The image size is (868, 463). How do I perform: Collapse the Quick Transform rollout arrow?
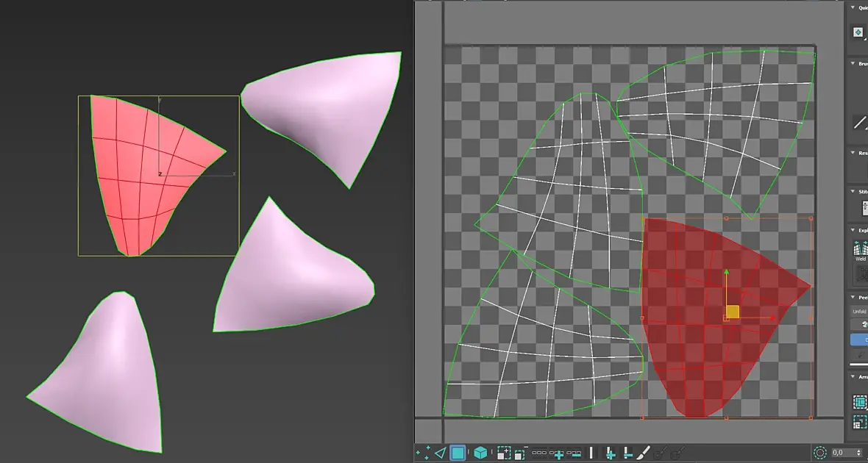(x=853, y=8)
